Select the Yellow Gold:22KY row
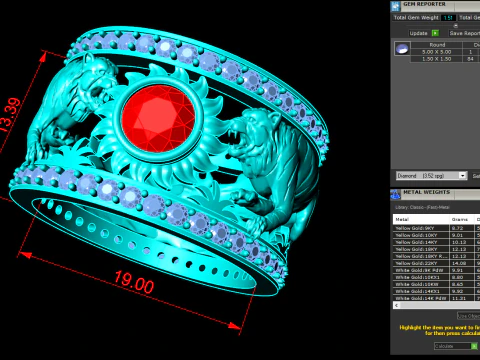 (x=437, y=263)
